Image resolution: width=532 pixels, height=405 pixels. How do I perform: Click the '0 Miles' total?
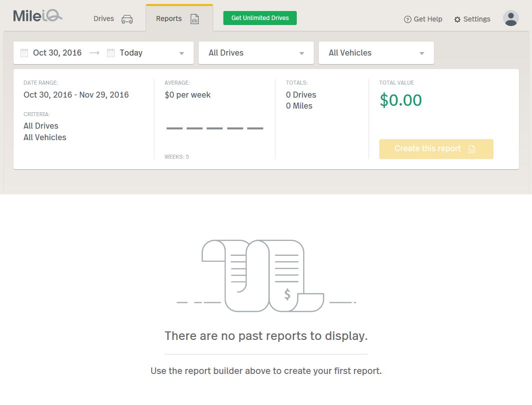[299, 106]
